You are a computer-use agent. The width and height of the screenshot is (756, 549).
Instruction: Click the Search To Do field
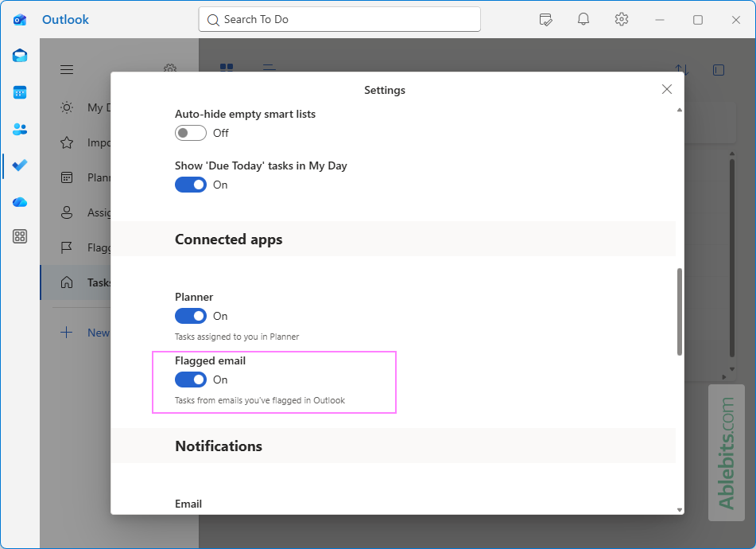[339, 19]
